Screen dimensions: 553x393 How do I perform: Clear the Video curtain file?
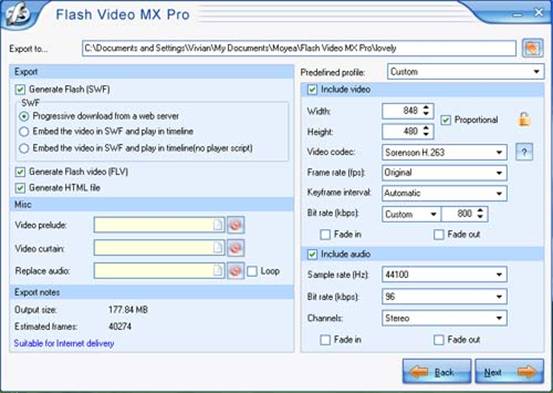[236, 248]
